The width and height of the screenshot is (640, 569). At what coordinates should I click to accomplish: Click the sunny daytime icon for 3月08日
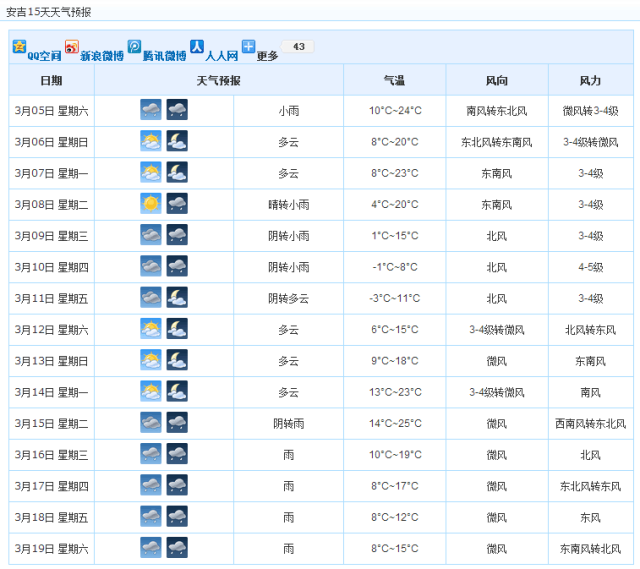pos(151,204)
